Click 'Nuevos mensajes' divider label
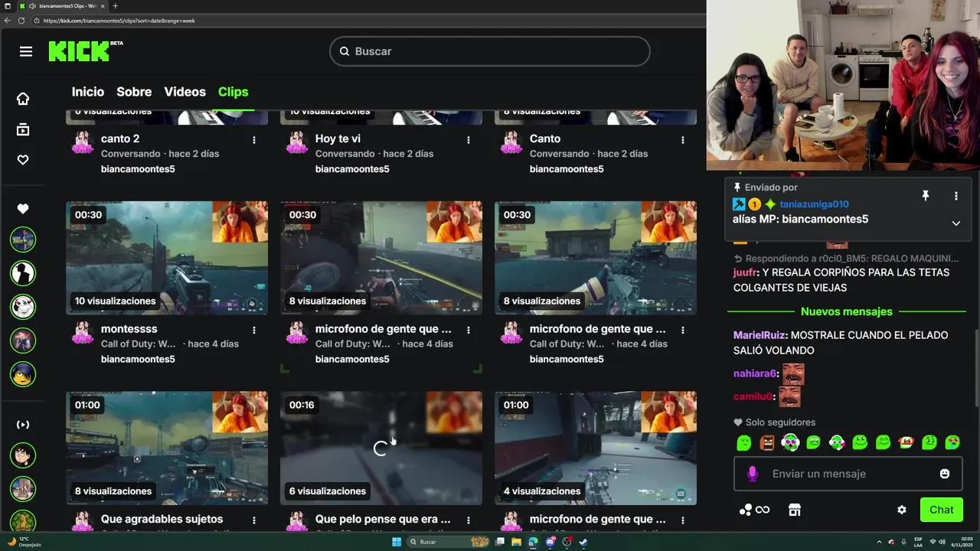The height and width of the screenshot is (551, 980). tap(846, 311)
